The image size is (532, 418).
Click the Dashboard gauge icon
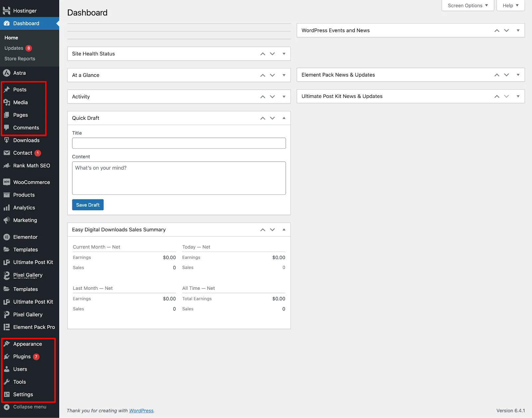coord(7,23)
